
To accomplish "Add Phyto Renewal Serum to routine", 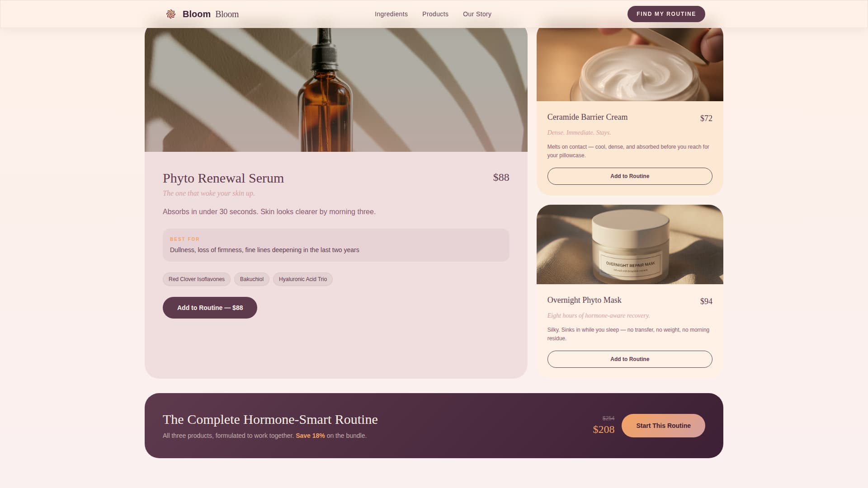I will pyautogui.click(x=209, y=307).
